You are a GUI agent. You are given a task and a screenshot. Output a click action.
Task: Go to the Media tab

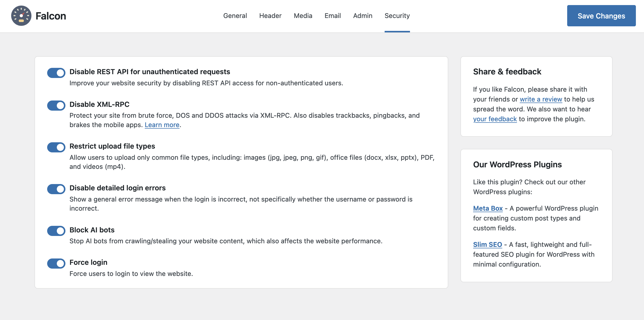[303, 16]
